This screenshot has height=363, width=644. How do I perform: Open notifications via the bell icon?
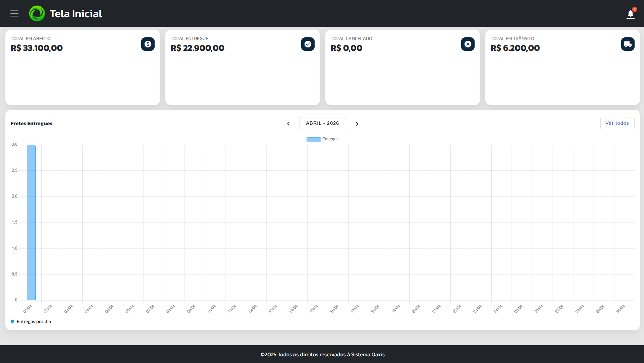(x=630, y=14)
